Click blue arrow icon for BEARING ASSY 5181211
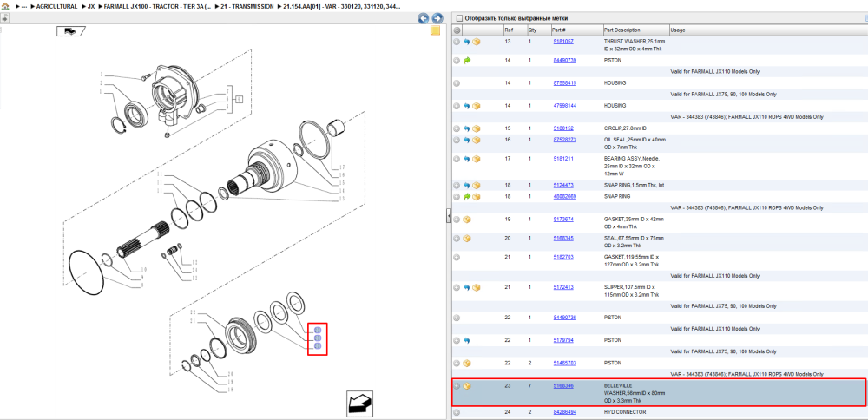 (466, 159)
